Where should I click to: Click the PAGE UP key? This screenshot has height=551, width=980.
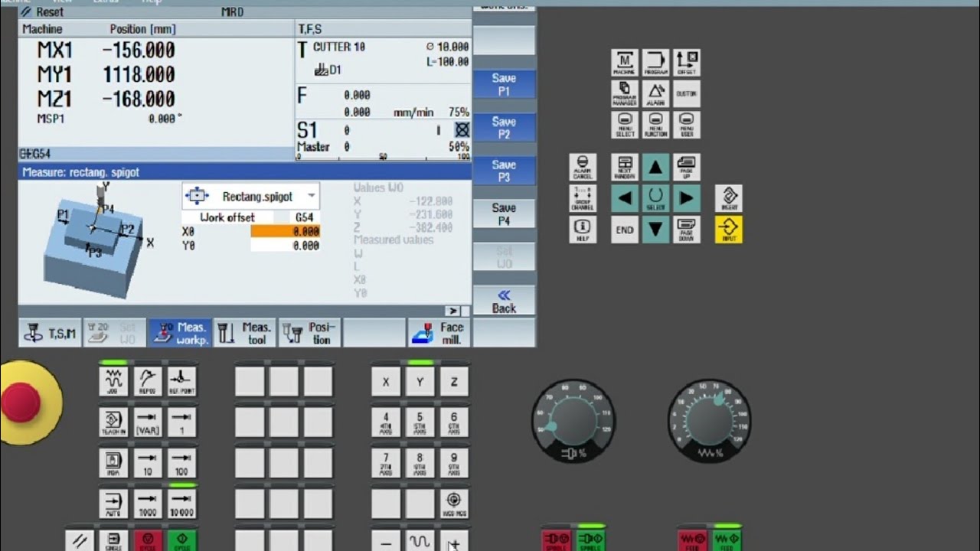(687, 167)
